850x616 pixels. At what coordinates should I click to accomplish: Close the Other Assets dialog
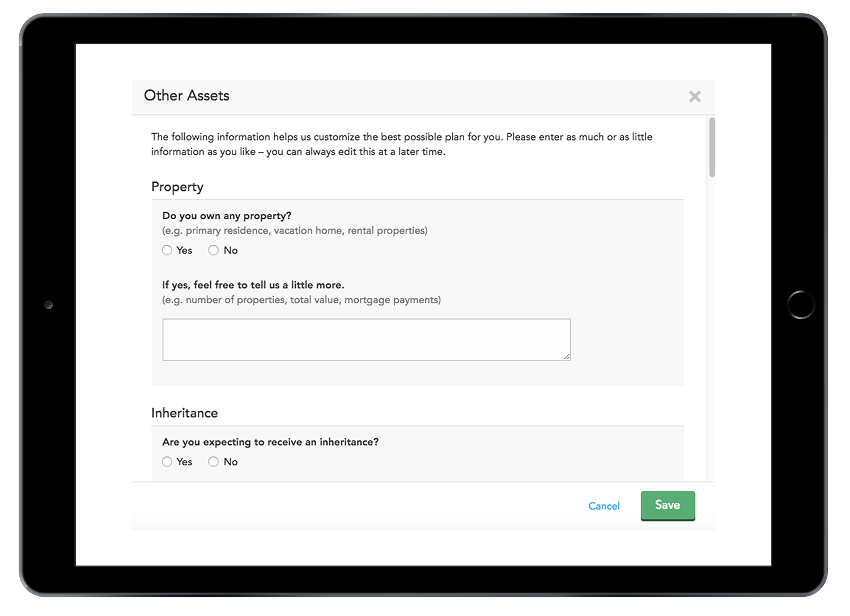tap(695, 97)
